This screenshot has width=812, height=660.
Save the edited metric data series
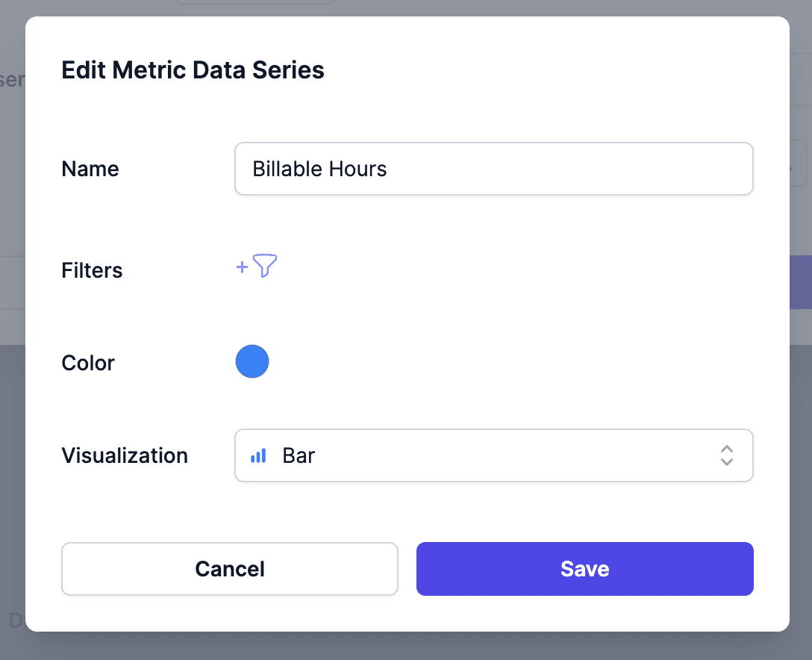click(584, 569)
